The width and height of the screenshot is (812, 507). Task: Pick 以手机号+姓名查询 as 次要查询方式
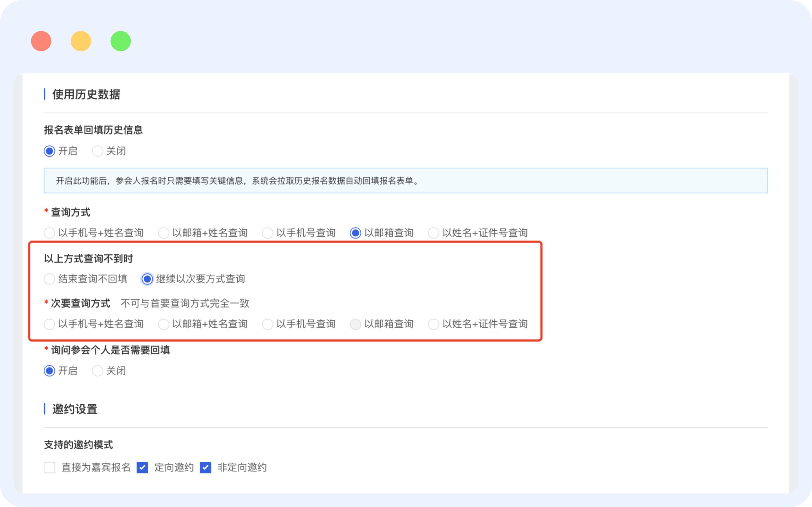49,324
